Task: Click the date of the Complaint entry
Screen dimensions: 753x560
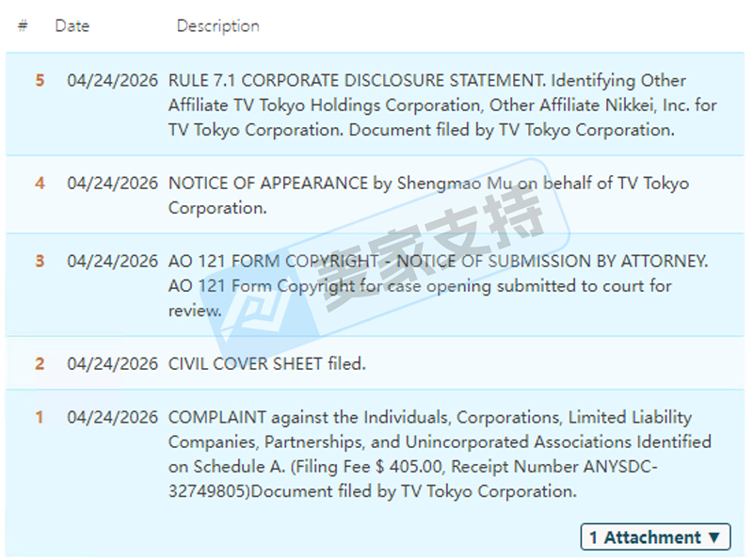Action: coord(112,417)
